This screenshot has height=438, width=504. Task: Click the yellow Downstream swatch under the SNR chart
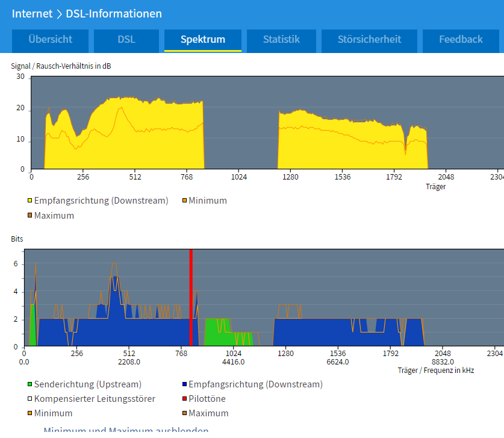[x=30, y=201]
